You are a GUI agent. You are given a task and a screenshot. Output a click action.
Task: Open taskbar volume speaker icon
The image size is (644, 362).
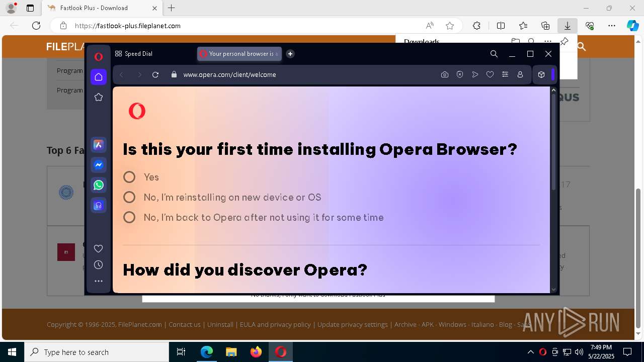pyautogui.click(x=579, y=352)
